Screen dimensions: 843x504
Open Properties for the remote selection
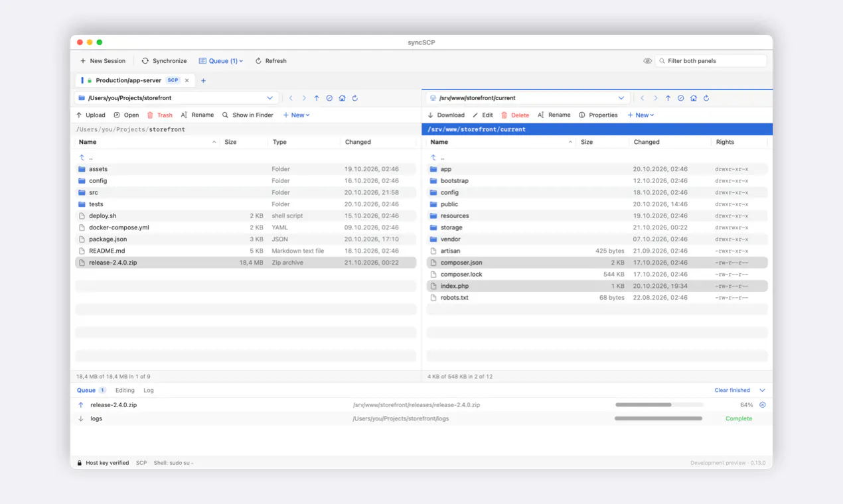[598, 115]
